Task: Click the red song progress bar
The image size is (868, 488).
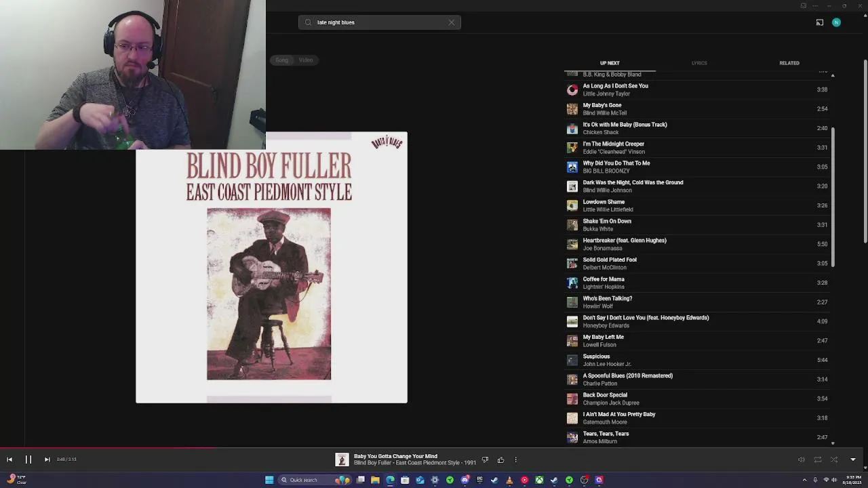Action: 108,448
